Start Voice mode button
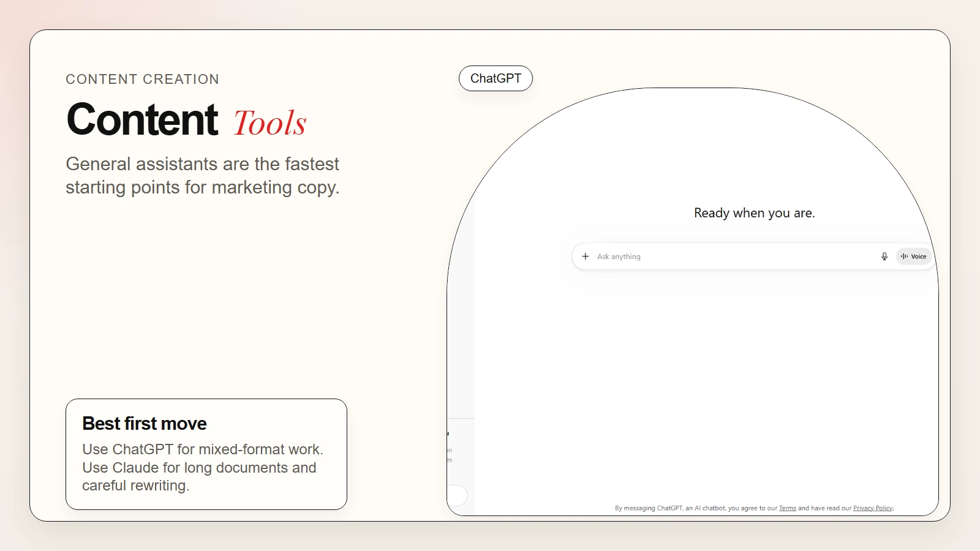This screenshot has height=551, width=980. pos(913,257)
